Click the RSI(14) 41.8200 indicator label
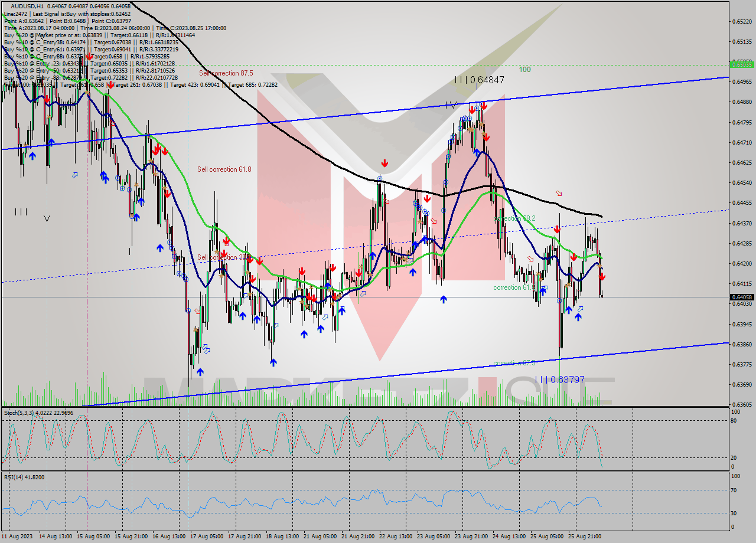Image resolution: width=756 pixels, height=543 pixels. [24, 477]
